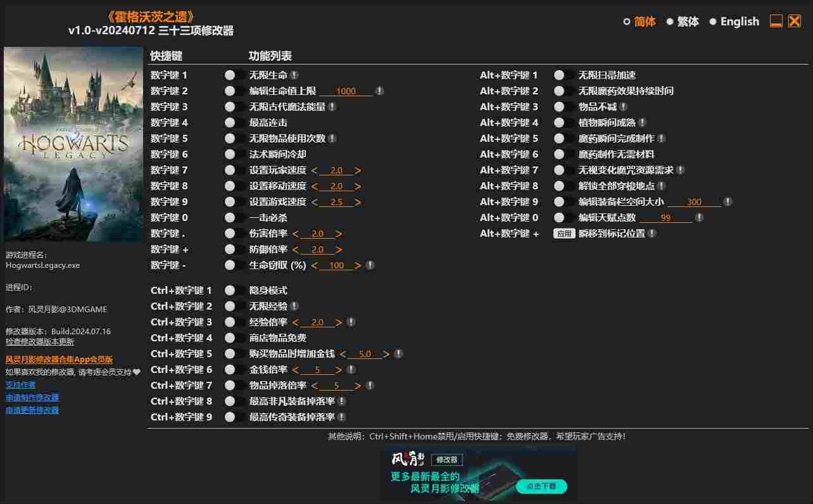Click info icon next to 编辑装备栏空间大小
The image size is (813, 504).
(x=728, y=201)
